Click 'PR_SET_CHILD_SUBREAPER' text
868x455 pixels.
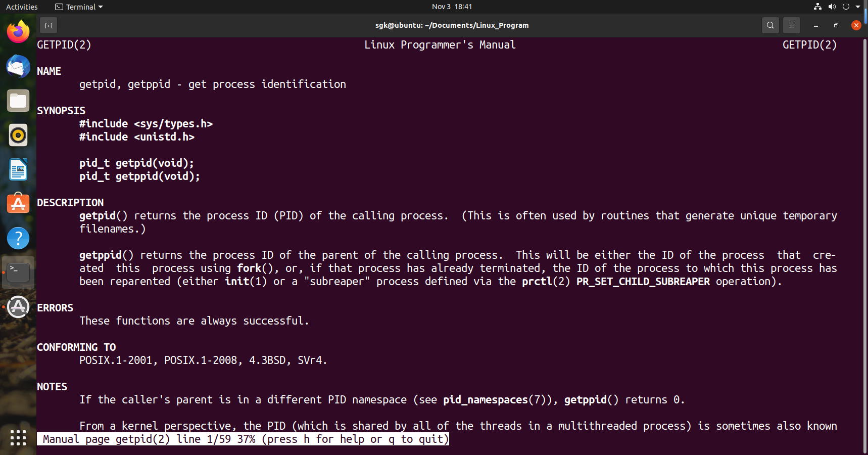click(x=643, y=282)
